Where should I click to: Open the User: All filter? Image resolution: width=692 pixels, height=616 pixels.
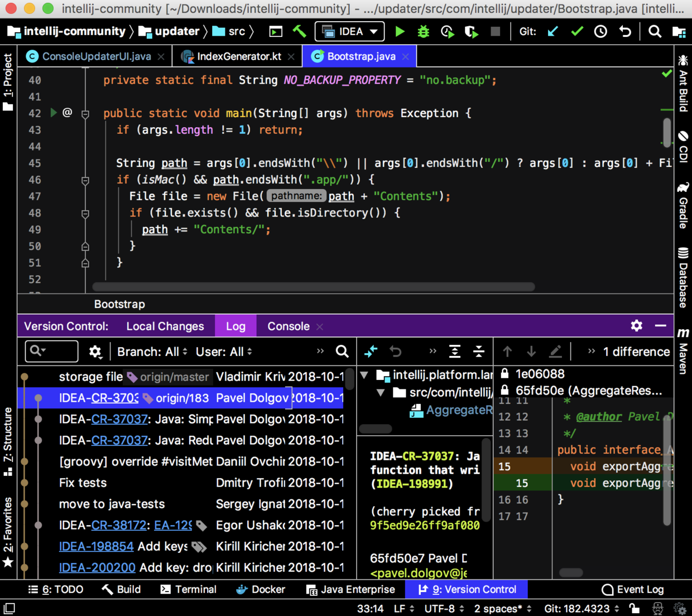click(x=224, y=352)
